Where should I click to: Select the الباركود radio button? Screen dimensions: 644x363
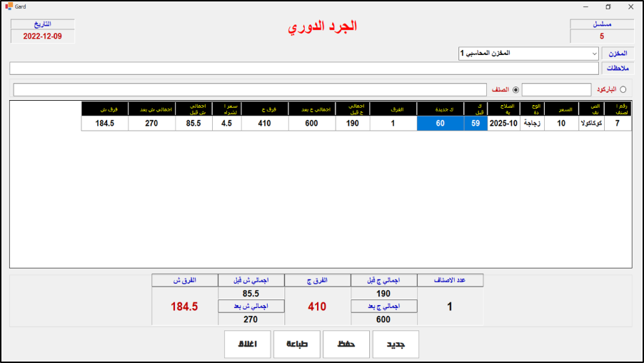click(x=623, y=89)
